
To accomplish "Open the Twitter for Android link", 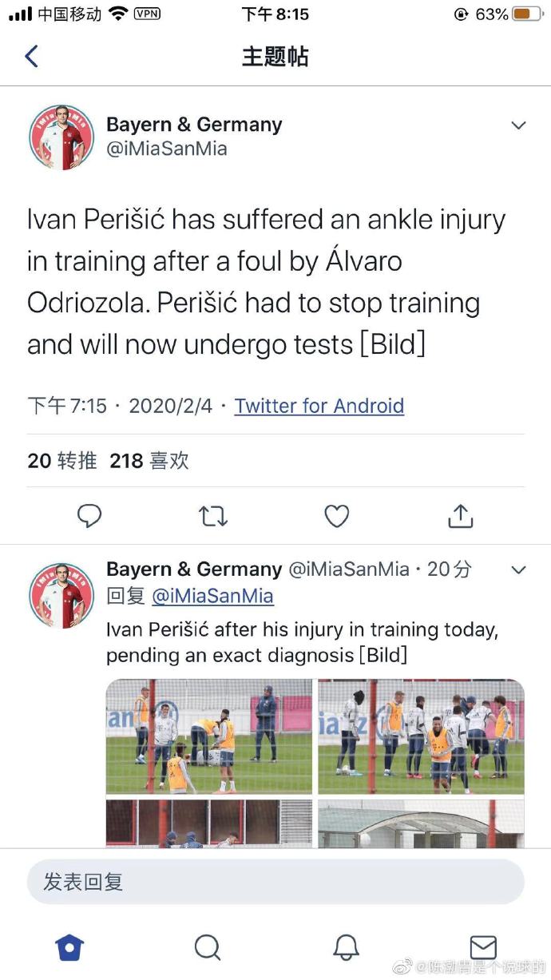I will click(x=319, y=406).
